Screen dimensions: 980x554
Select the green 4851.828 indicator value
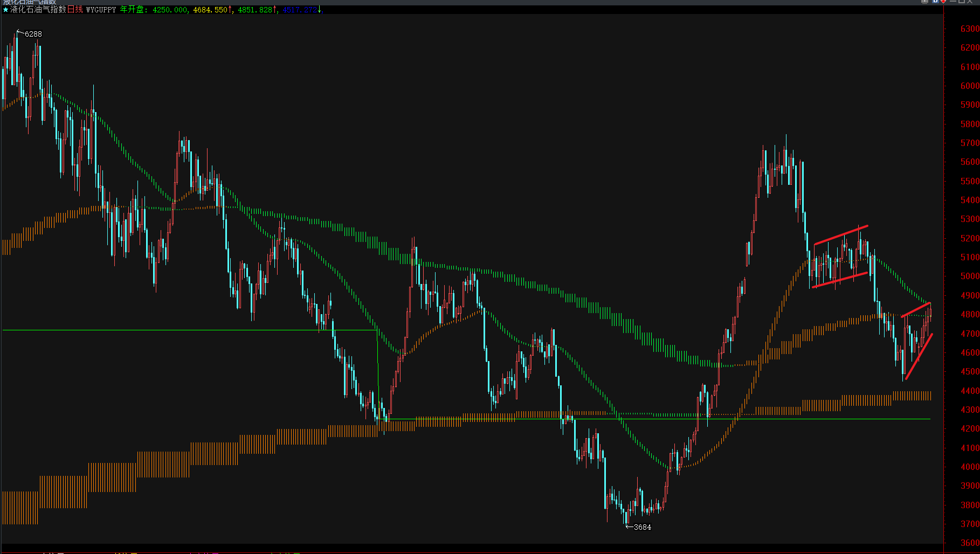click(x=255, y=10)
